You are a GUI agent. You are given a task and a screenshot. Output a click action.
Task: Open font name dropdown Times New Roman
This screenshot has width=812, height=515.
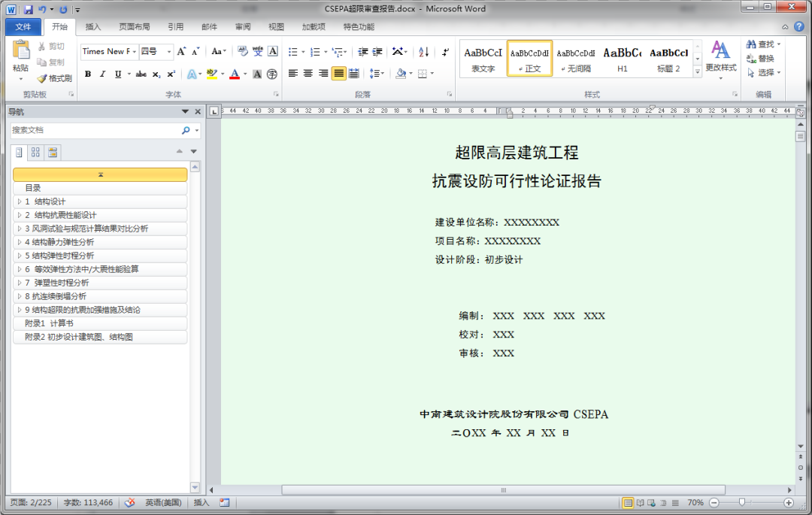[134, 51]
